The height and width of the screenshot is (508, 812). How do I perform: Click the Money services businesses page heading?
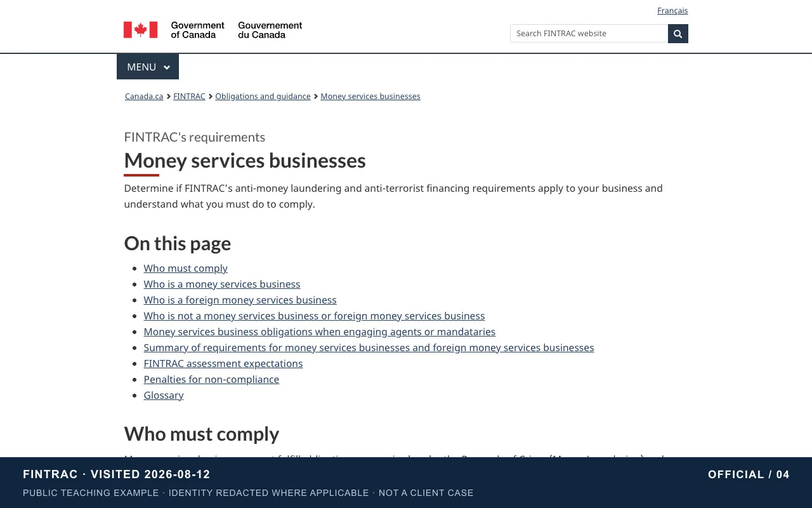245,161
